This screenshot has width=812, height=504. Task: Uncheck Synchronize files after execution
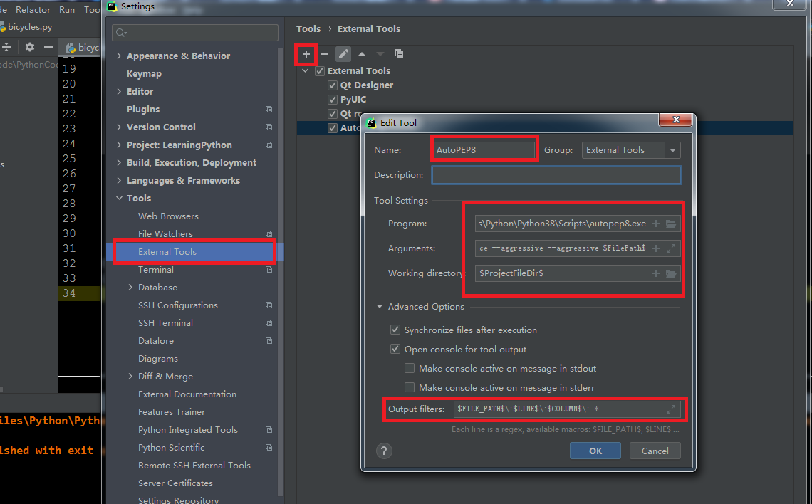(x=395, y=330)
